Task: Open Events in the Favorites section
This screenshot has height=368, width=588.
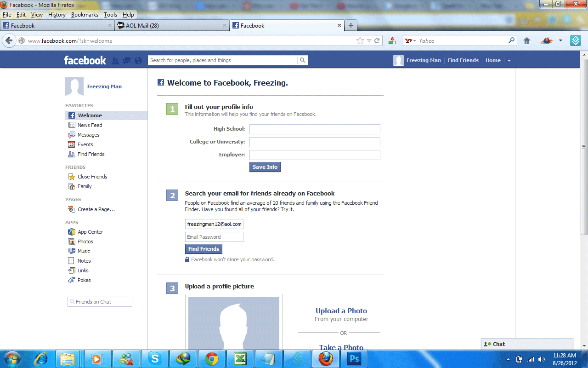Action: click(x=85, y=144)
